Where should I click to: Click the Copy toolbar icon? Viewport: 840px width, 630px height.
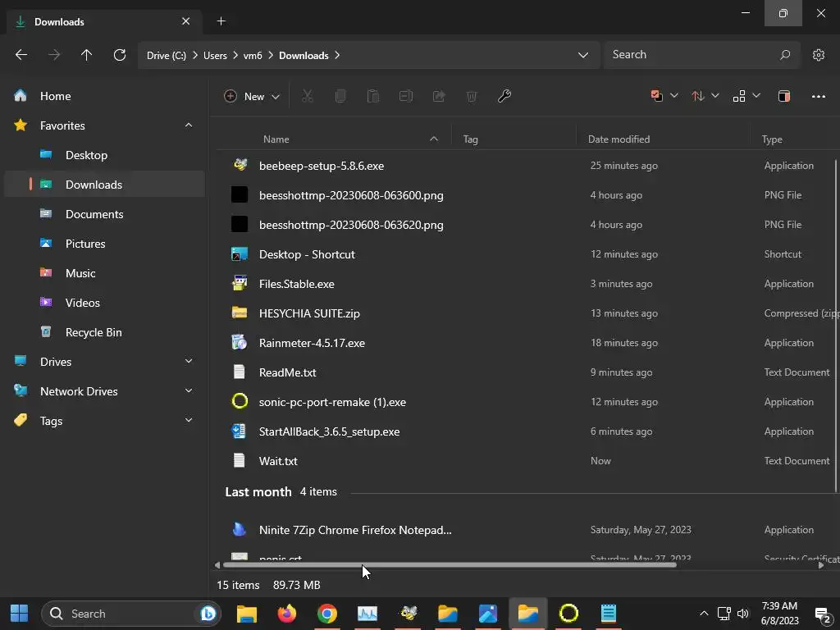340,97
